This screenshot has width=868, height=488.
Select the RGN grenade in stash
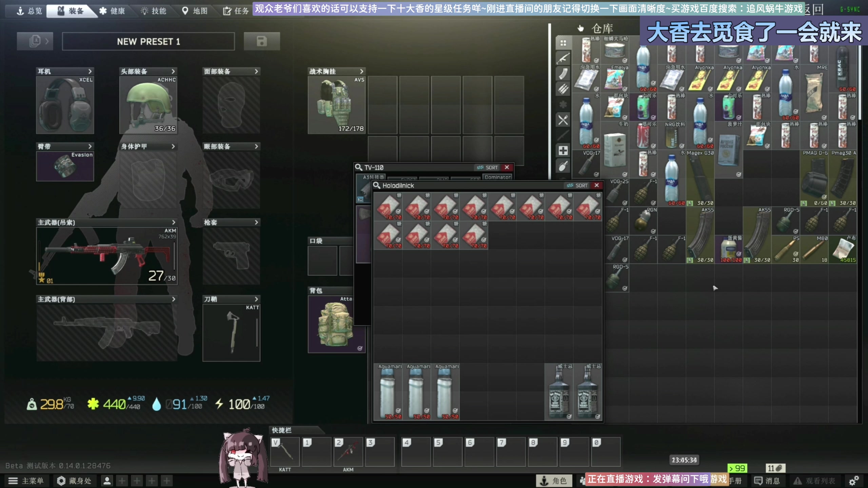point(644,221)
